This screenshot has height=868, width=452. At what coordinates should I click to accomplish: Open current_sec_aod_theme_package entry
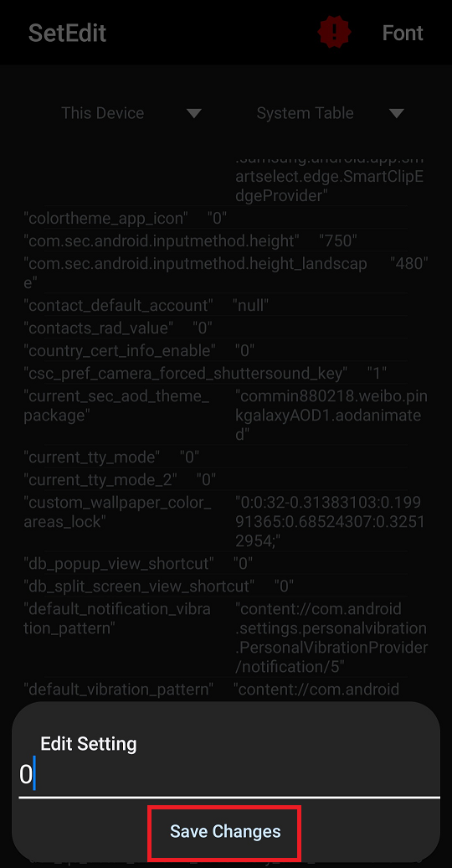(226, 416)
